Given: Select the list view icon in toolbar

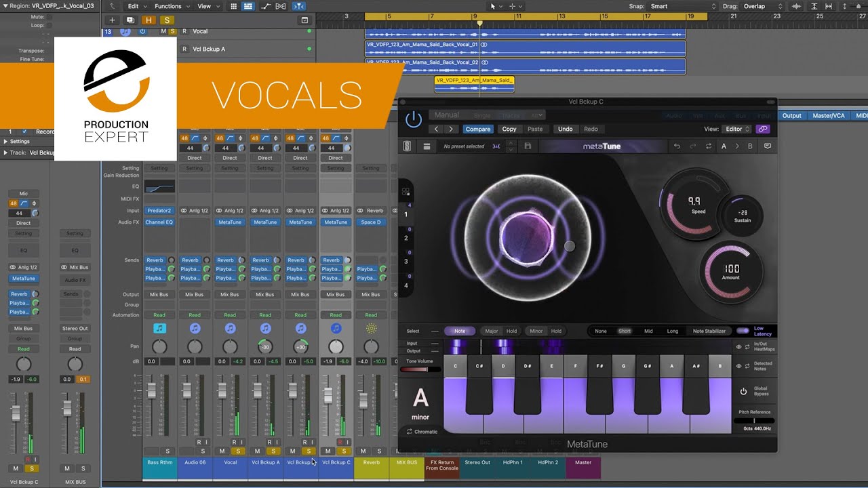Looking at the screenshot, I should coord(248,6).
